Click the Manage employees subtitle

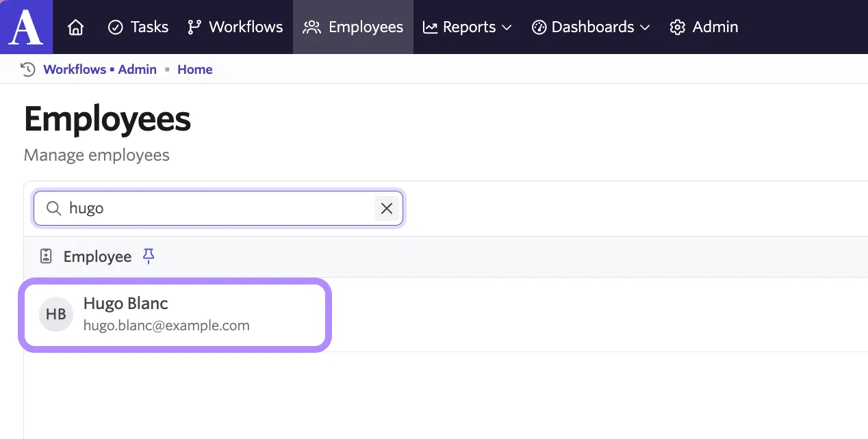(x=97, y=155)
